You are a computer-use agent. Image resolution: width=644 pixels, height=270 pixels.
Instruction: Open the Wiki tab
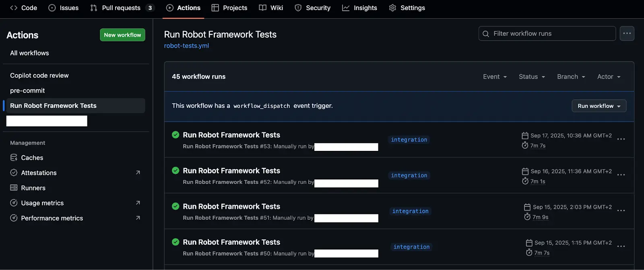pos(271,8)
